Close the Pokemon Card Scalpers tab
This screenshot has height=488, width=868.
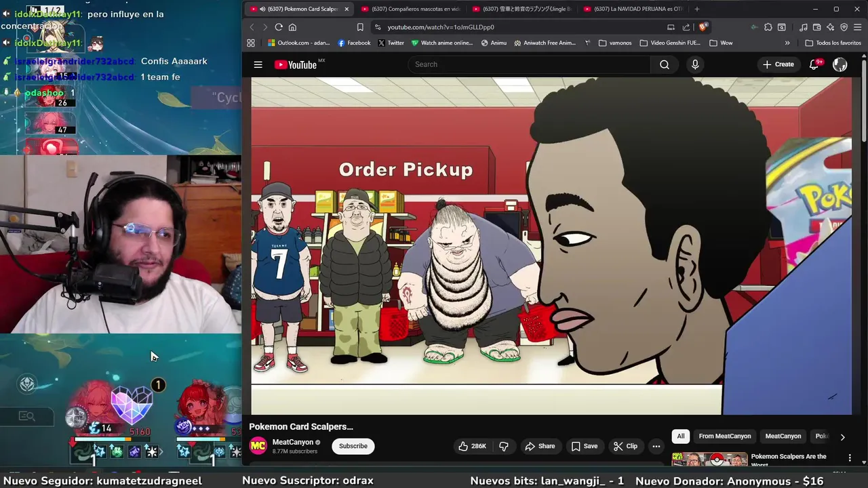347,9
